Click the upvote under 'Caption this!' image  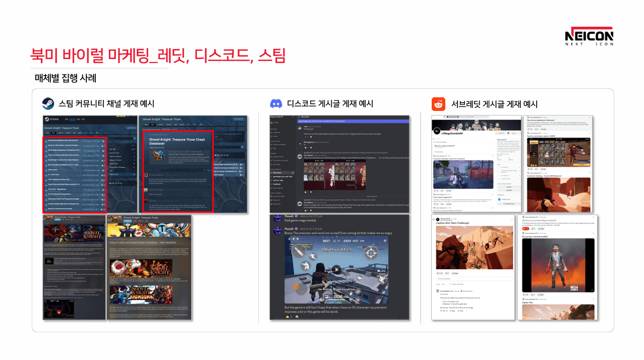click(438, 273)
